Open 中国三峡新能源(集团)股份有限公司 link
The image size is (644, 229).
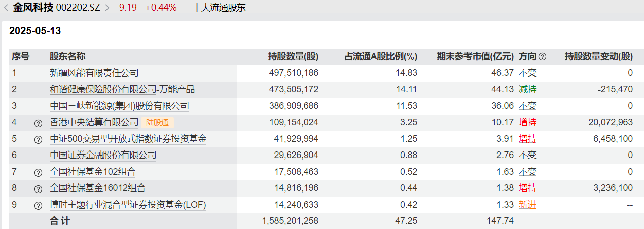coord(119,106)
